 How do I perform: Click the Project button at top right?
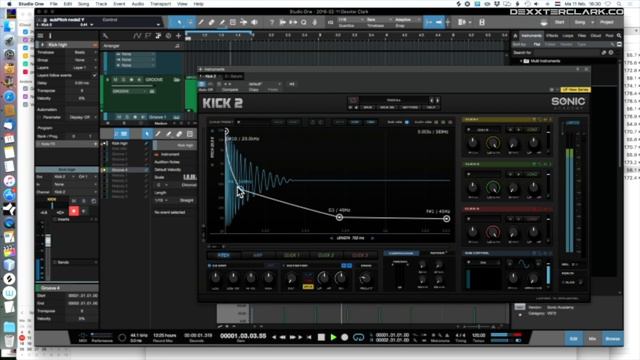(607, 22)
